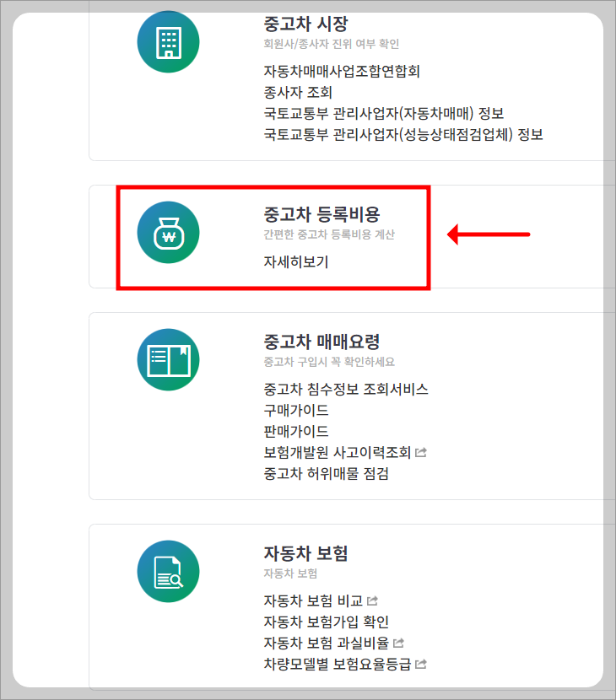Open 중고차 침수정보 조회서비스
The height and width of the screenshot is (700, 616).
pos(346,389)
